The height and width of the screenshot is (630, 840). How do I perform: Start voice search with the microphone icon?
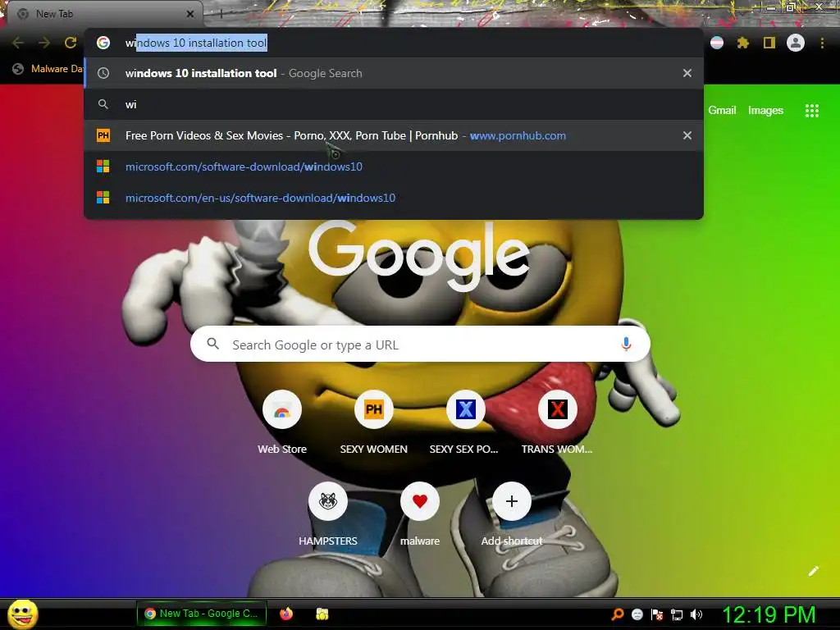(626, 344)
